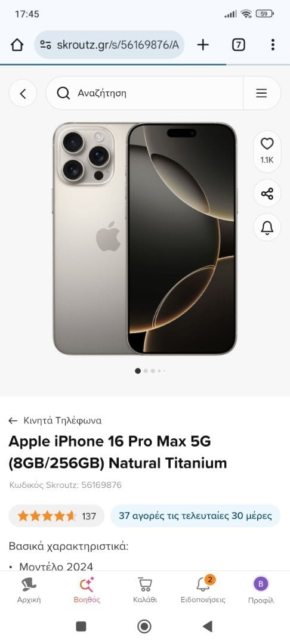Viewport: 290px width, 644px height.
Task: Enable price alert bell for product
Action: click(267, 227)
